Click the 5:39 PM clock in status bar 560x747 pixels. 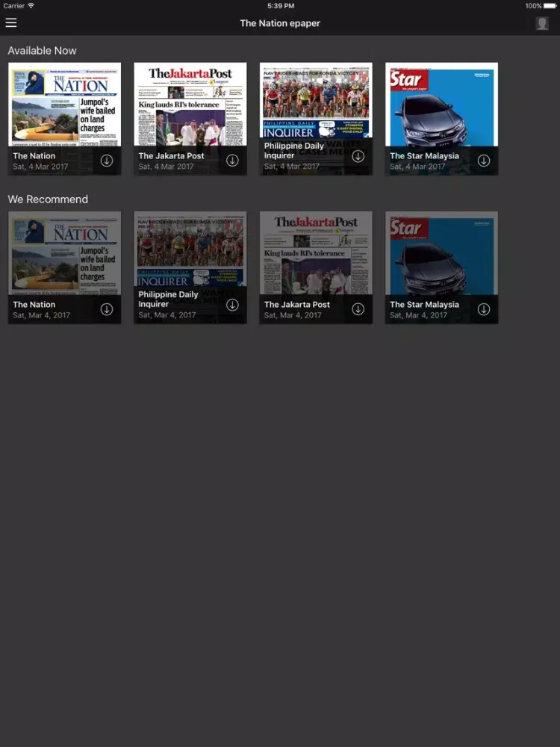(x=281, y=6)
